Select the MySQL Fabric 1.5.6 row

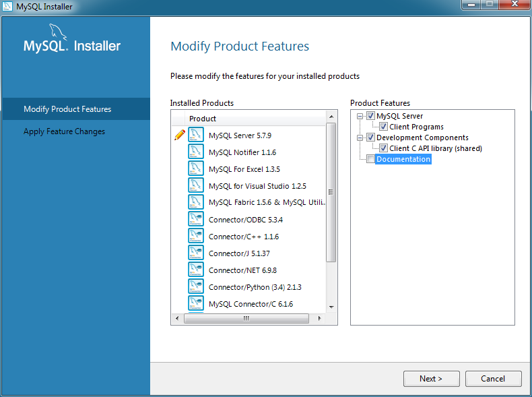pyautogui.click(x=248, y=202)
